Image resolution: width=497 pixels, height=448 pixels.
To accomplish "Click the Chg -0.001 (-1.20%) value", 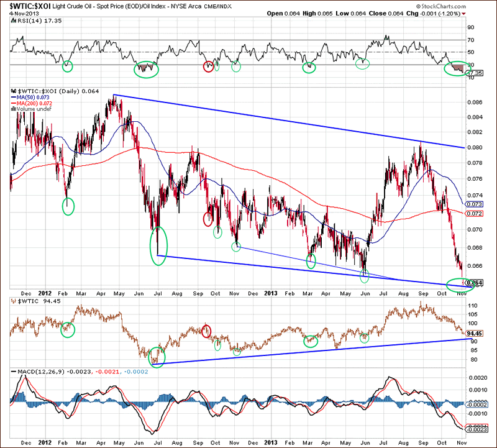I will click(x=433, y=14).
